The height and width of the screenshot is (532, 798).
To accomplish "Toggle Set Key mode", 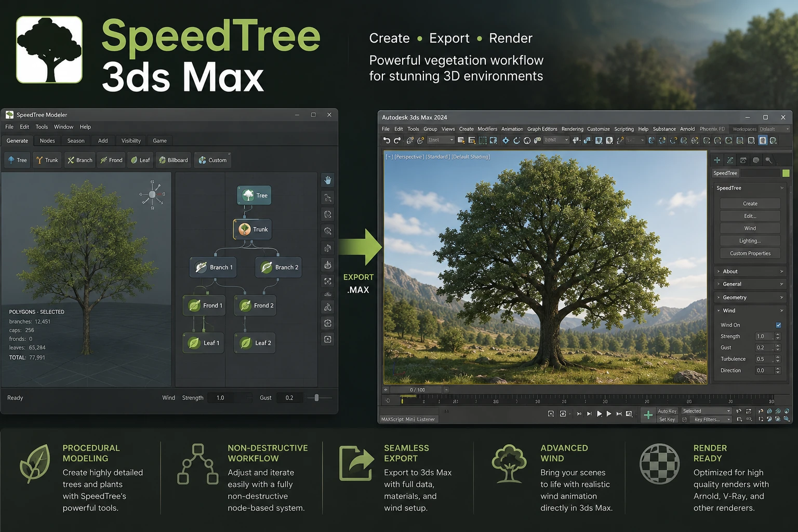I will (x=667, y=419).
